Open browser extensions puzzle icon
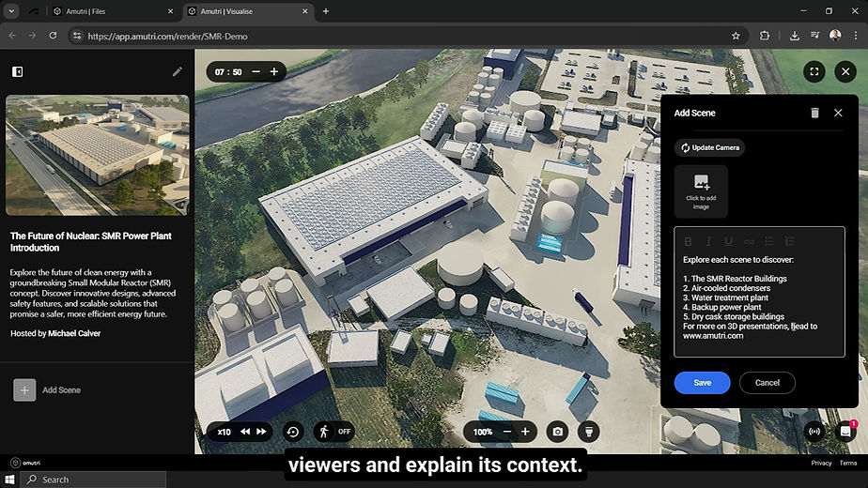The width and height of the screenshot is (868, 488). click(765, 36)
